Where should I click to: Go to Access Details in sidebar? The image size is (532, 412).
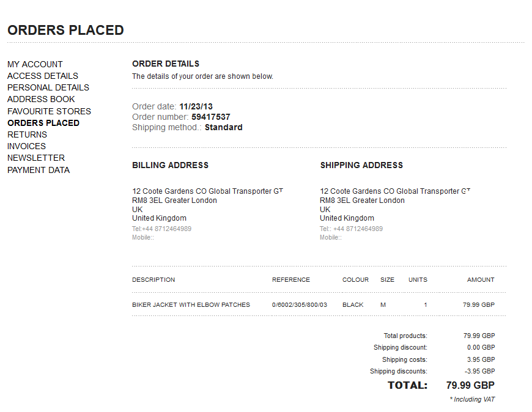coord(43,76)
